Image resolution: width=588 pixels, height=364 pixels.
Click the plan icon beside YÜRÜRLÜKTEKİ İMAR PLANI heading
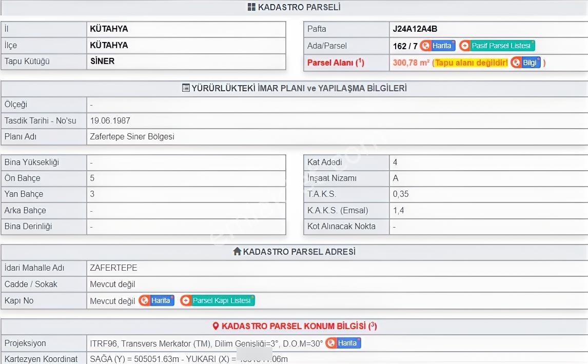tap(186, 88)
